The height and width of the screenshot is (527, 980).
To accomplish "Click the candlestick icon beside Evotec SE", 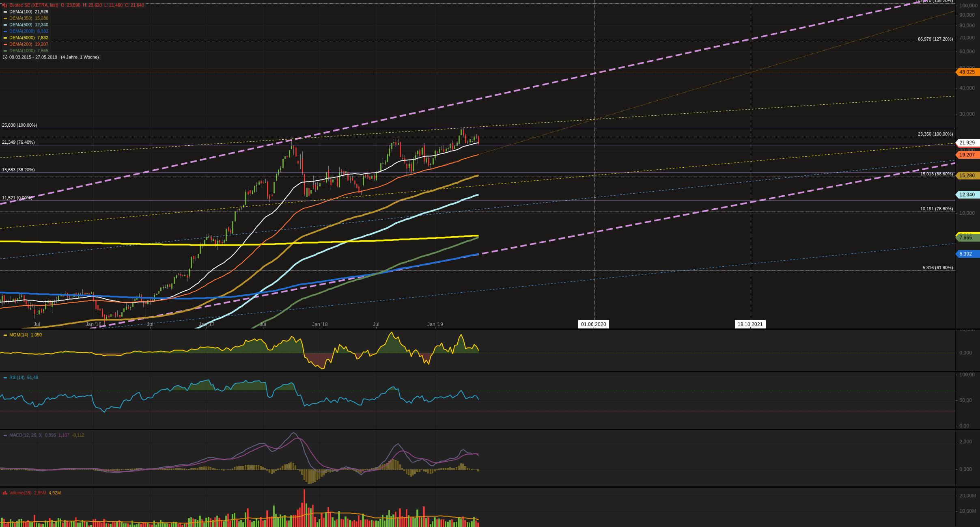I will point(5,5).
